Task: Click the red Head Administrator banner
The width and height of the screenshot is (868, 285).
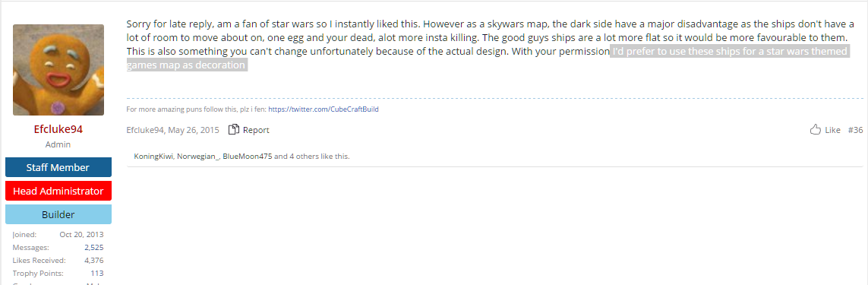Action: point(58,191)
